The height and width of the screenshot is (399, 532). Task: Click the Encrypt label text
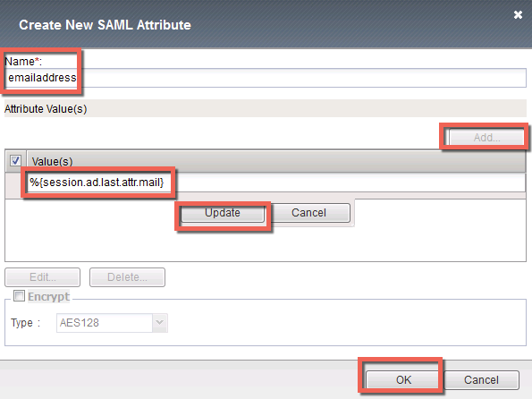(x=48, y=296)
